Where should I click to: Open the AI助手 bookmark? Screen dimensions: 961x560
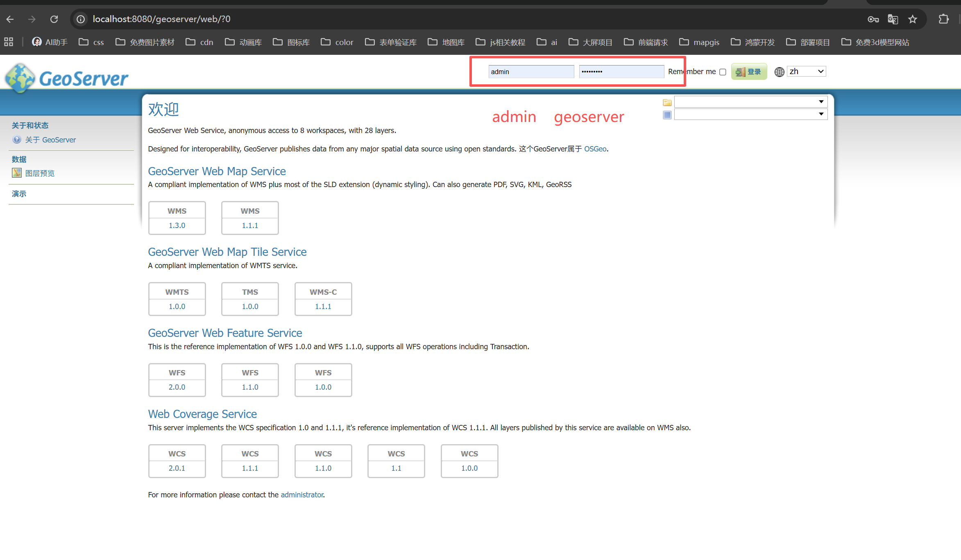click(x=50, y=42)
